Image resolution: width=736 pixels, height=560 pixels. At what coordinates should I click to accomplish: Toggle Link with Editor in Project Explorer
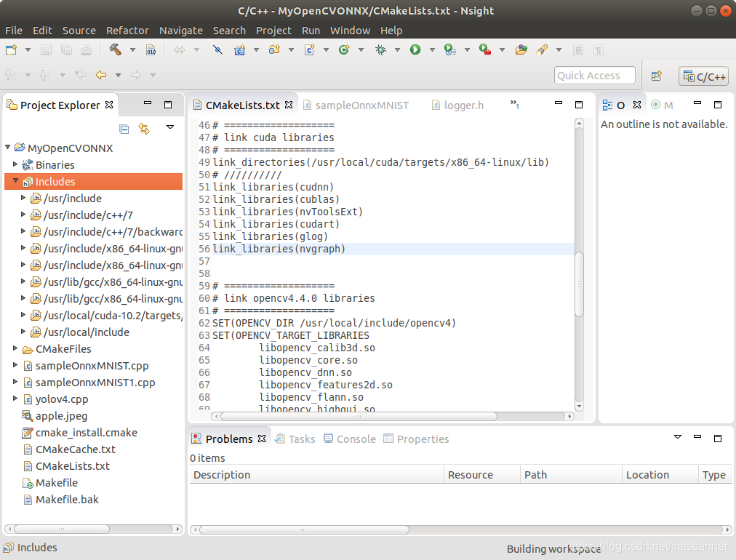pyautogui.click(x=144, y=129)
